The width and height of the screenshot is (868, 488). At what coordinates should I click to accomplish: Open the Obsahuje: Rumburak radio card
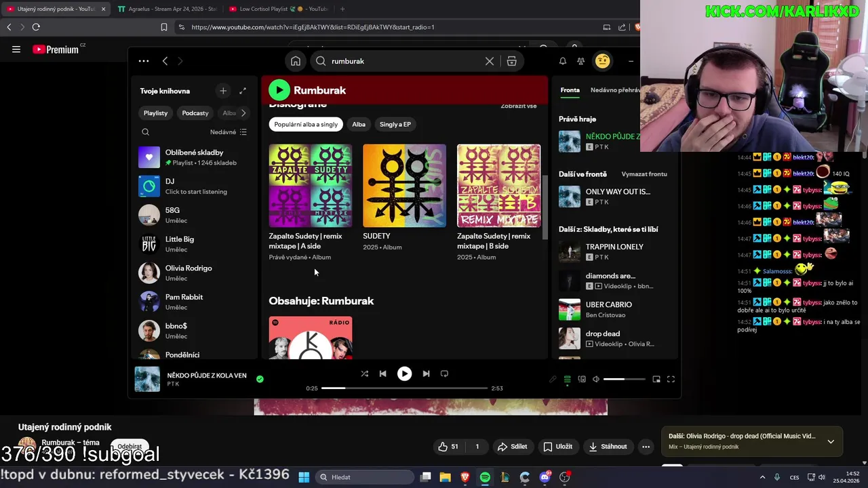[311, 338]
